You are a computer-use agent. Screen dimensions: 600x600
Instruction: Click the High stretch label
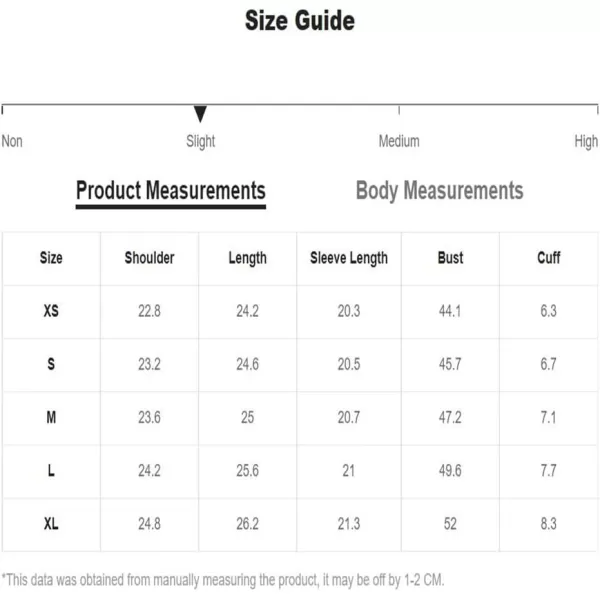[x=586, y=142]
